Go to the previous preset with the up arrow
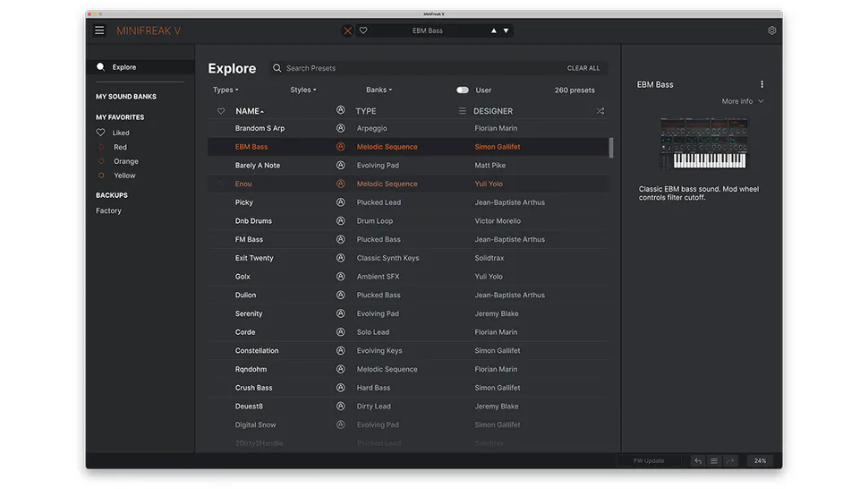868x489 pixels. 494,31
